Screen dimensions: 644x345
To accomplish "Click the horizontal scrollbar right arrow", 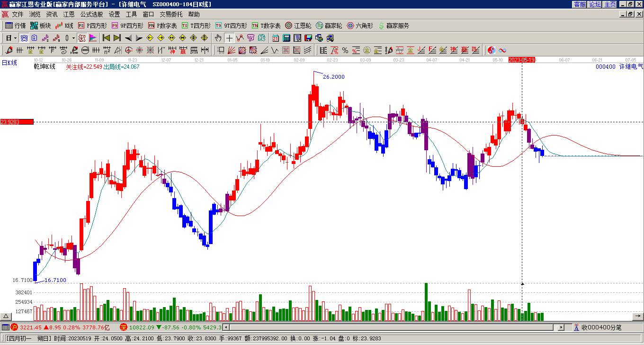I will coord(562,327).
